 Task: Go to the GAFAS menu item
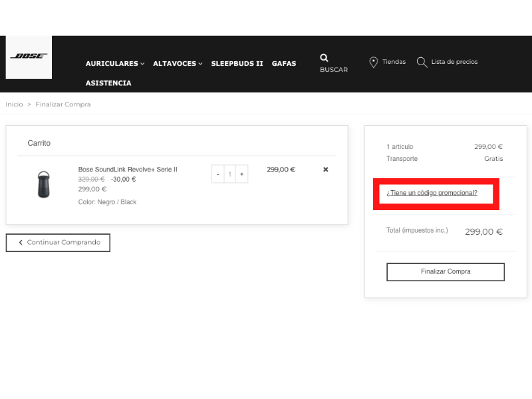point(284,64)
